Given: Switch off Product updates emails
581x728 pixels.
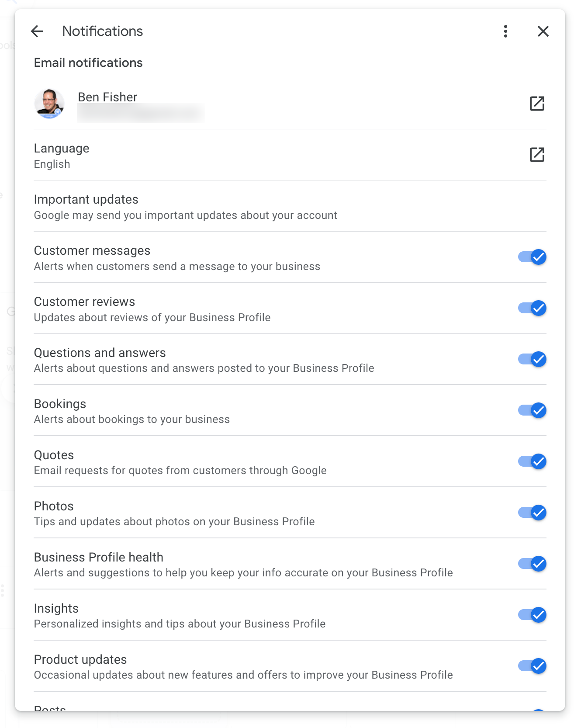Looking at the screenshot, I should tap(532, 666).
